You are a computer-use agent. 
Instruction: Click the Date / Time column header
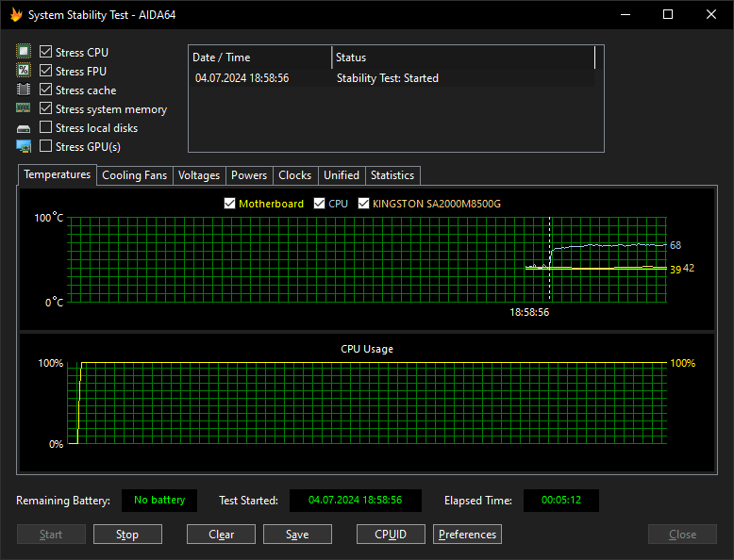pyautogui.click(x=260, y=58)
